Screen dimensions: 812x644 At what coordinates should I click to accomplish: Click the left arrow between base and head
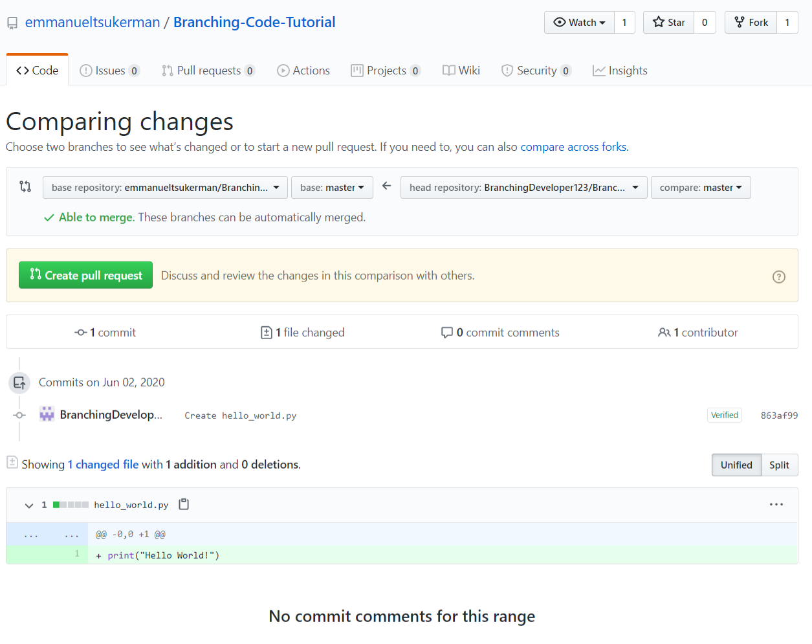point(387,186)
